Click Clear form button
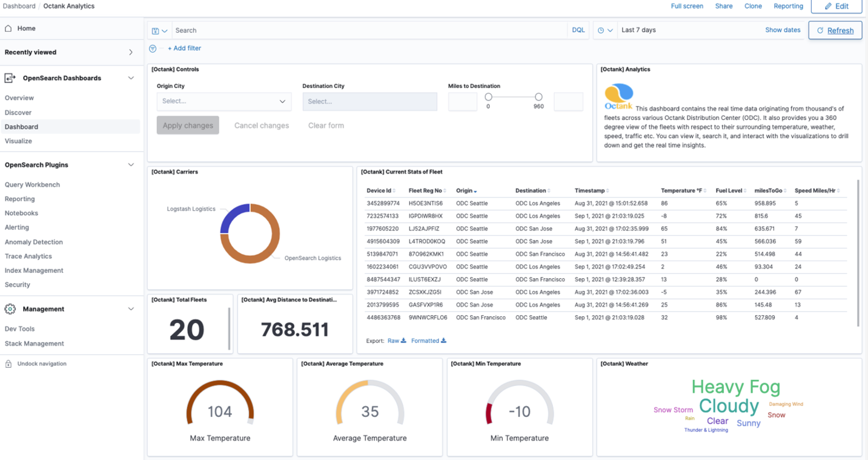This screenshot has width=868, height=460. pyautogui.click(x=326, y=125)
